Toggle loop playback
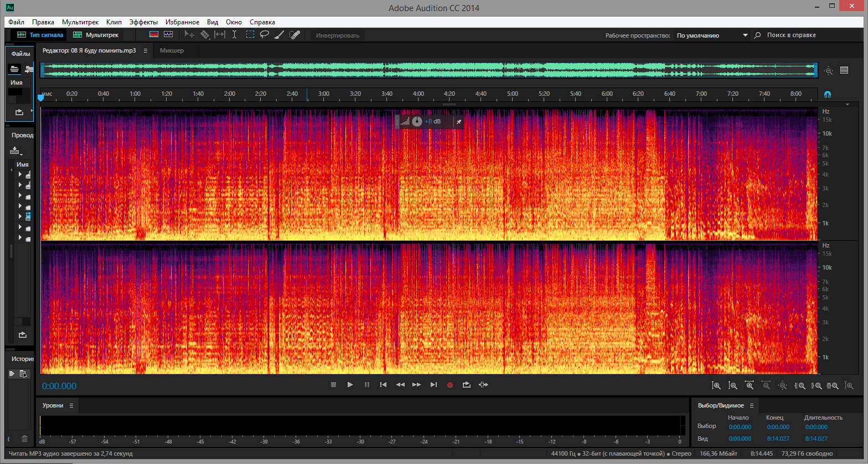Viewport: 868px width, 464px height. pyautogui.click(x=467, y=385)
